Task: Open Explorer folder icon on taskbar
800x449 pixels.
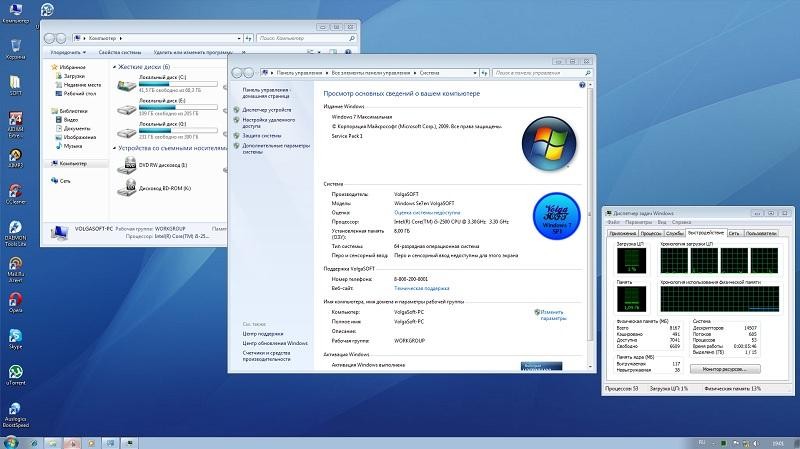Action: click(x=53, y=443)
